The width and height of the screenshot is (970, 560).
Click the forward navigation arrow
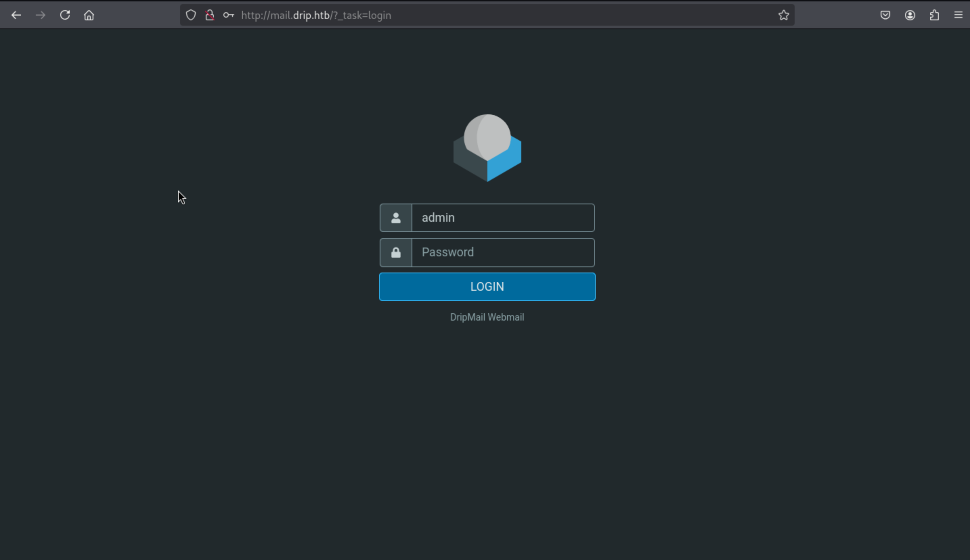click(x=40, y=15)
